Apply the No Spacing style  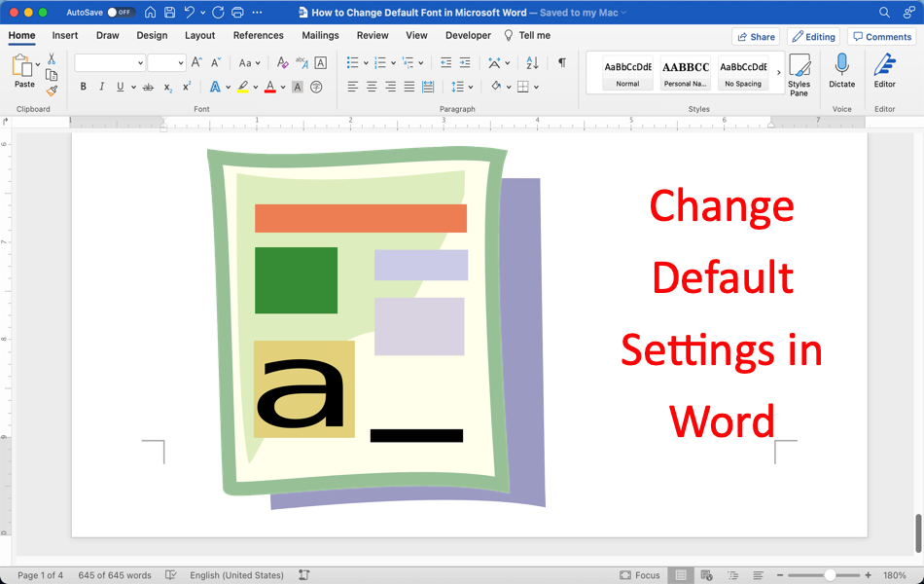click(x=743, y=73)
